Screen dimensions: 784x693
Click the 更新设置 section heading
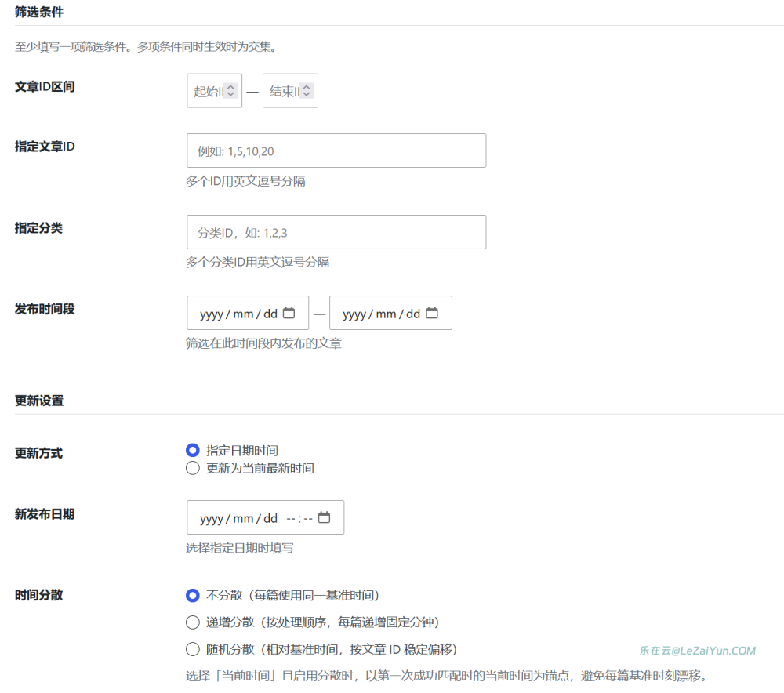point(39,401)
